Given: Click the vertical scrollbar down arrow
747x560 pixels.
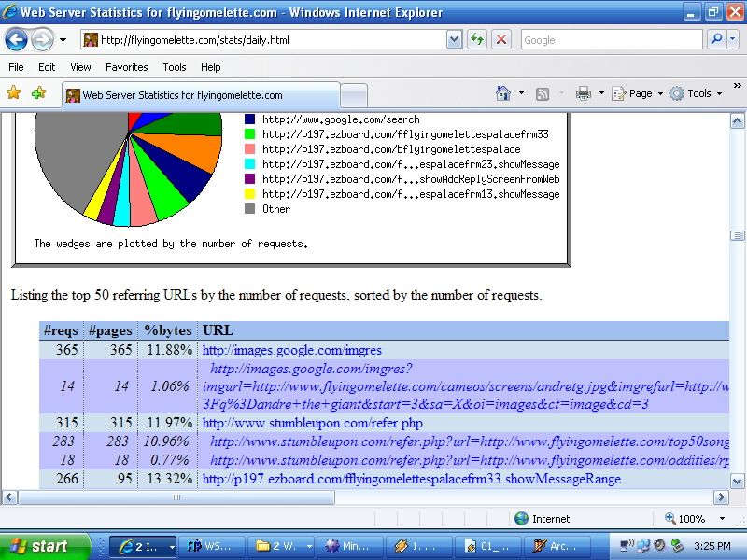Looking at the screenshot, I should (x=737, y=481).
